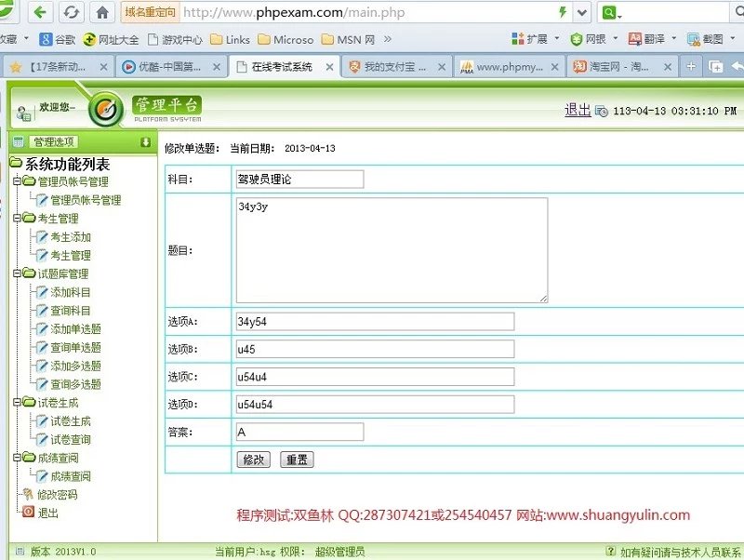Click the platform logo circle icon
Screen dimensions: 744x560
(106, 110)
